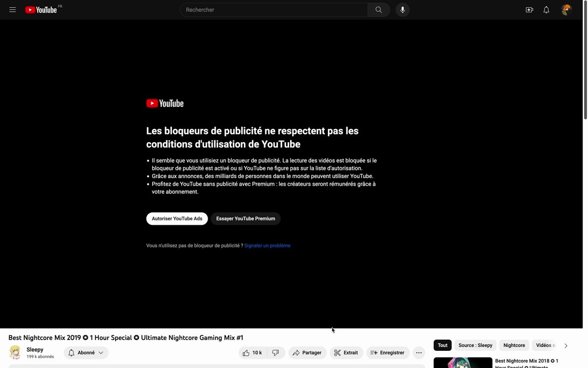588x368 pixels.
Task: Select the Vidéos filter chip
Action: pyautogui.click(x=545, y=345)
